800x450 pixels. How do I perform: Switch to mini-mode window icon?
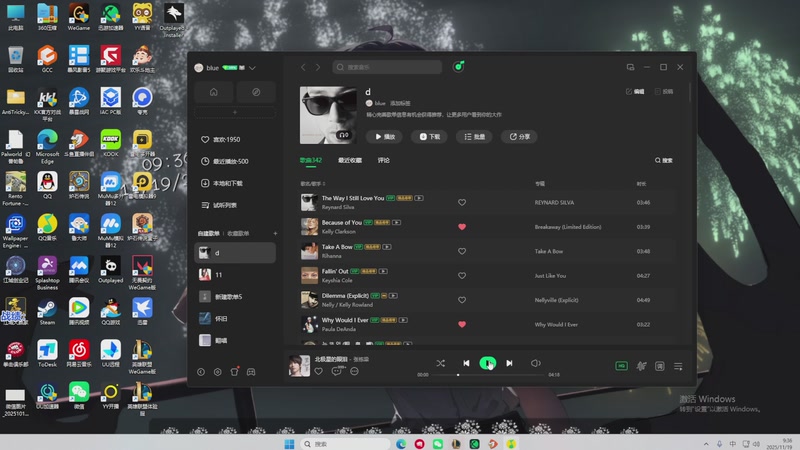click(630, 67)
